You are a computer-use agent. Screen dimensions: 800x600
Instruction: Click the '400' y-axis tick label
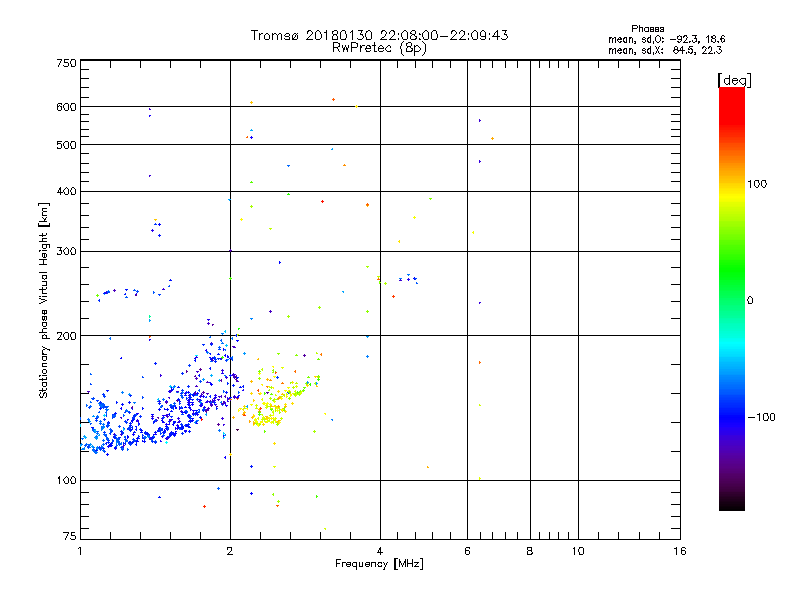[x=67, y=191]
